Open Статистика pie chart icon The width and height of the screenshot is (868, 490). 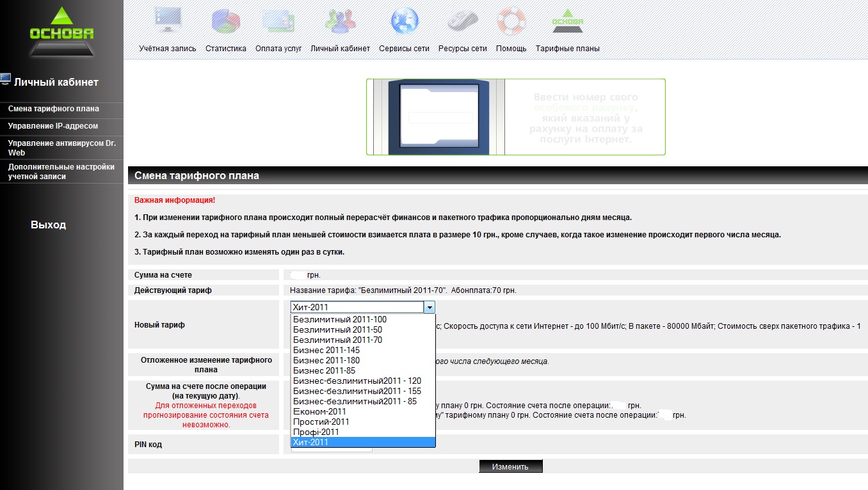pyautogui.click(x=225, y=20)
